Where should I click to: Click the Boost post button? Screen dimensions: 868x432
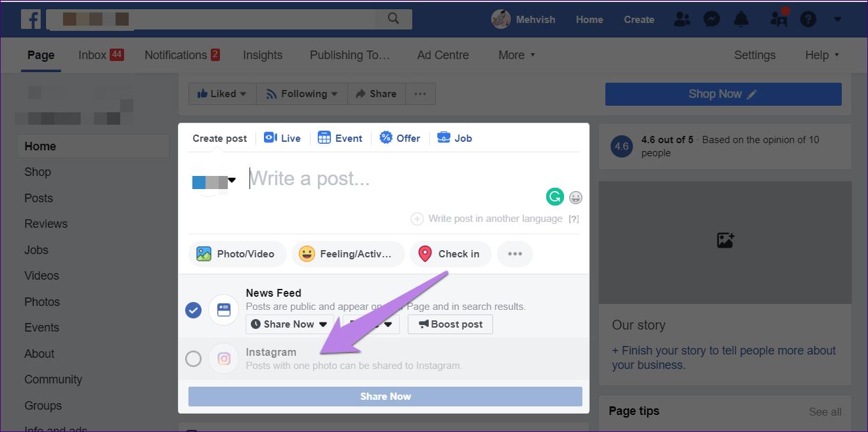[x=450, y=324]
